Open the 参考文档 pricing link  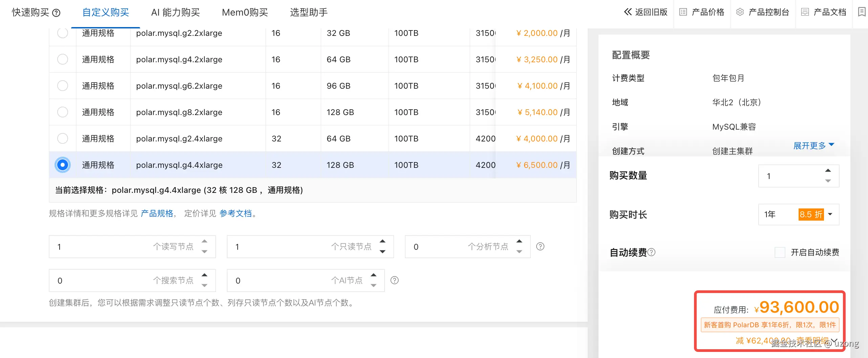[x=236, y=214]
